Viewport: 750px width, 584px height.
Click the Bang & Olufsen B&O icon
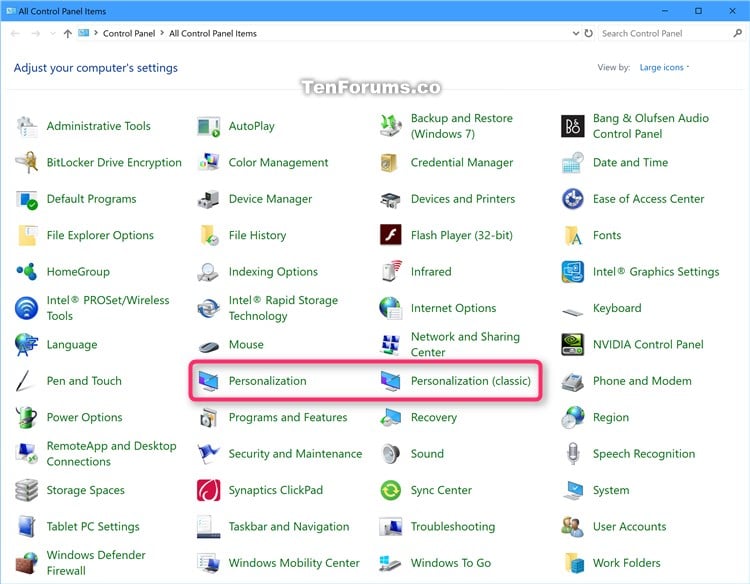pos(573,126)
